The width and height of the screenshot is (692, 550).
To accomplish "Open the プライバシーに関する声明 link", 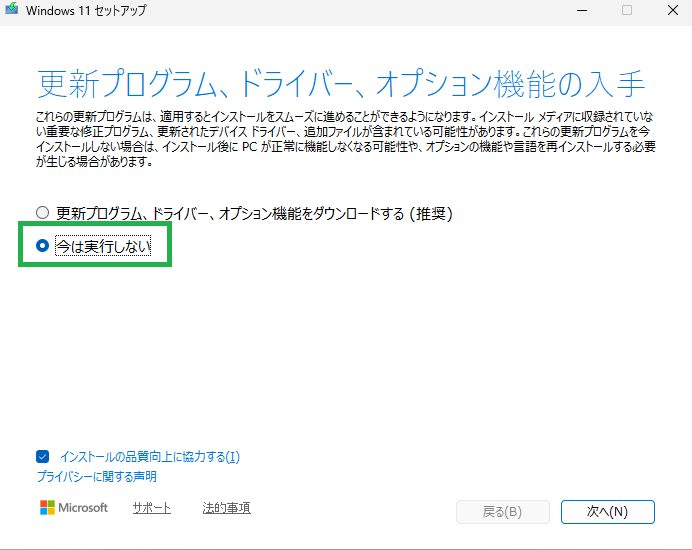I will click(97, 476).
